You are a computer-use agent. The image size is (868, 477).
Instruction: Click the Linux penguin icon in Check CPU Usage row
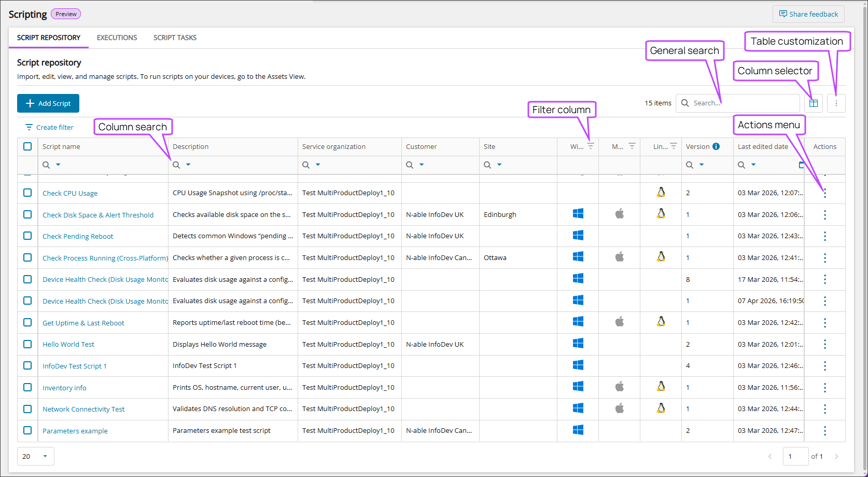(661, 193)
